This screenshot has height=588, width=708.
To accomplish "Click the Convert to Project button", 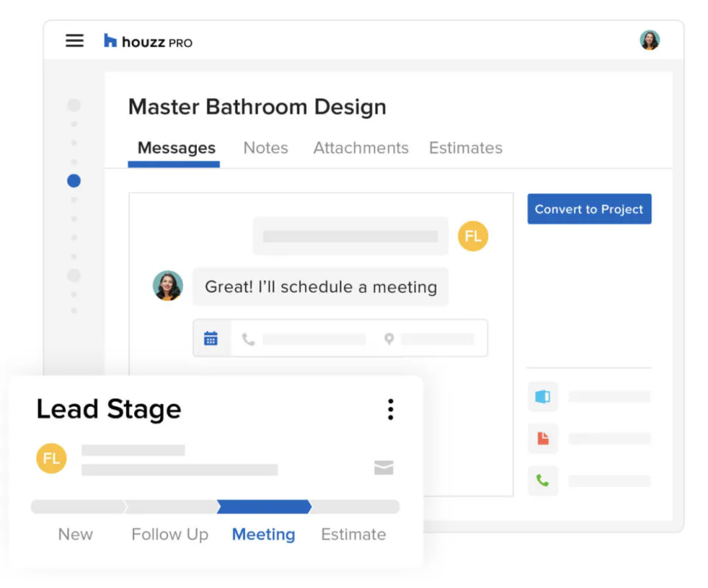I will [x=589, y=209].
